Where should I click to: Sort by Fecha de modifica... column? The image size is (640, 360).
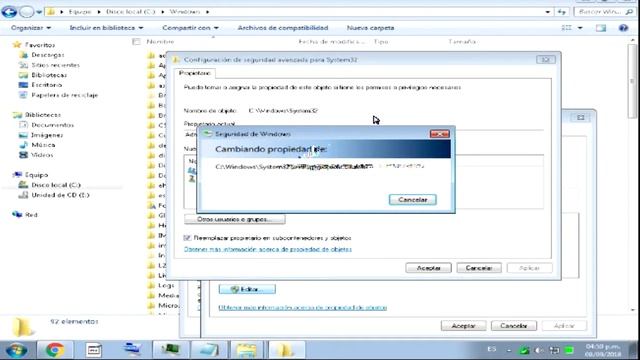pos(331,42)
